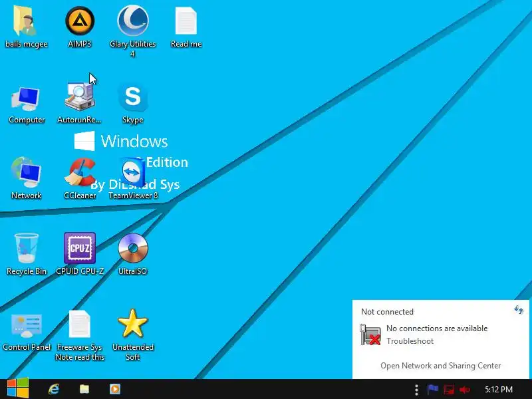Open the Windows Start button
This screenshot has width=532, height=399.
(x=18, y=388)
